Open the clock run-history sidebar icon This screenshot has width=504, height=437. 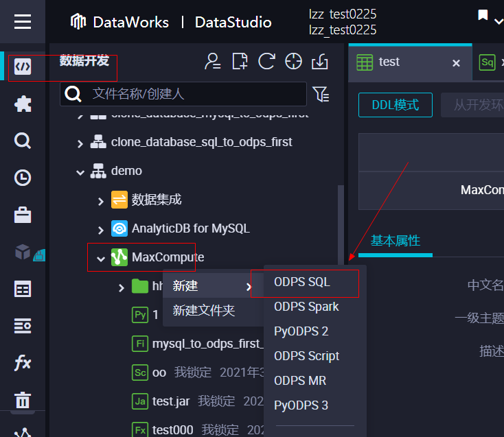click(x=23, y=178)
